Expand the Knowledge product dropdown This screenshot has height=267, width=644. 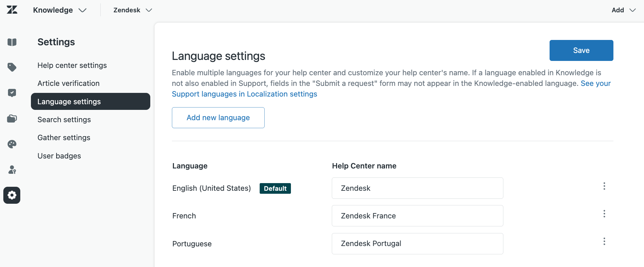tap(60, 10)
